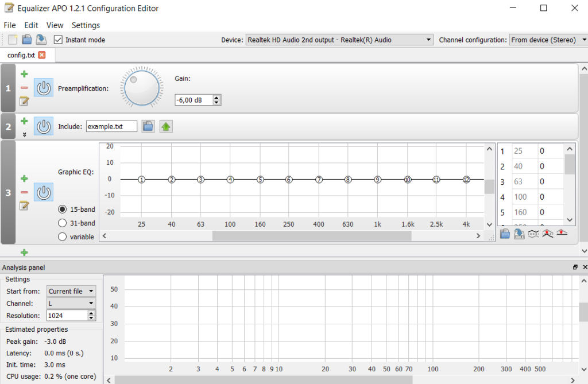Click the Preamplification gain dial
This screenshot has width=588, height=384.
pyautogui.click(x=142, y=88)
